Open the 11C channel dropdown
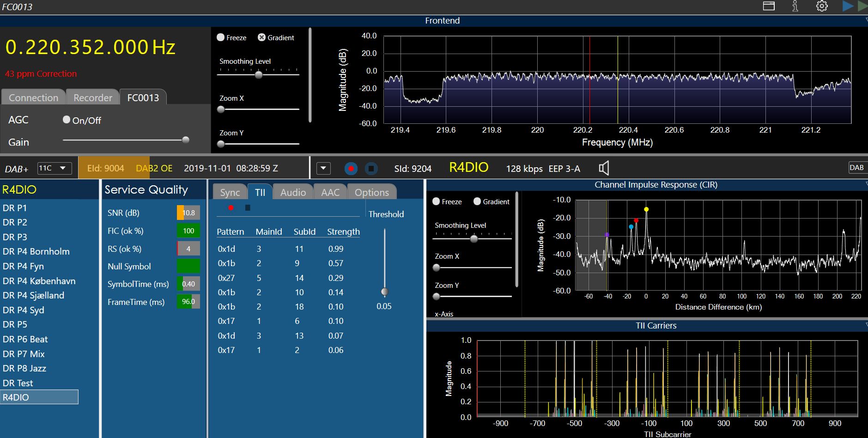This screenshot has height=438, width=868. point(55,168)
